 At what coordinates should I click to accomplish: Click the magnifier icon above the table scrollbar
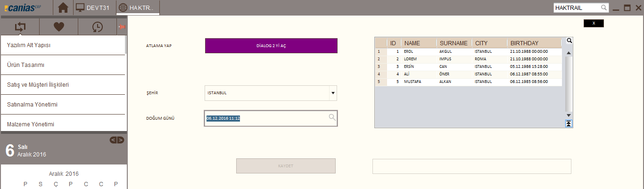(569, 41)
